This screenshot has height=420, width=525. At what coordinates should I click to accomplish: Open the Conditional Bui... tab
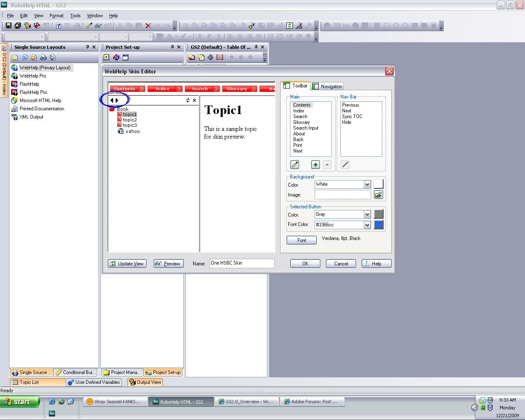pos(76,372)
